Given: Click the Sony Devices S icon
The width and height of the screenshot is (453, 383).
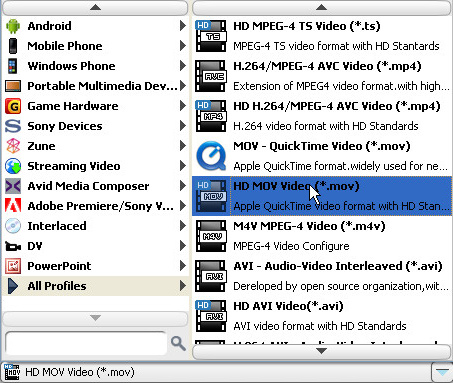Looking at the screenshot, I should click(13, 126).
